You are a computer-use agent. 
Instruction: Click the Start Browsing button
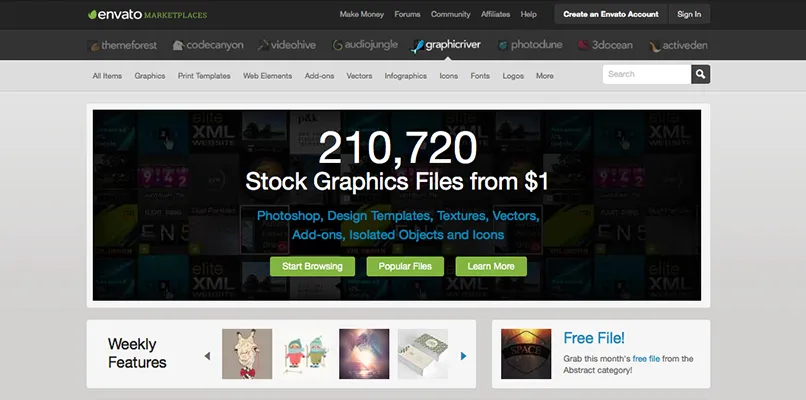coord(313,266)
